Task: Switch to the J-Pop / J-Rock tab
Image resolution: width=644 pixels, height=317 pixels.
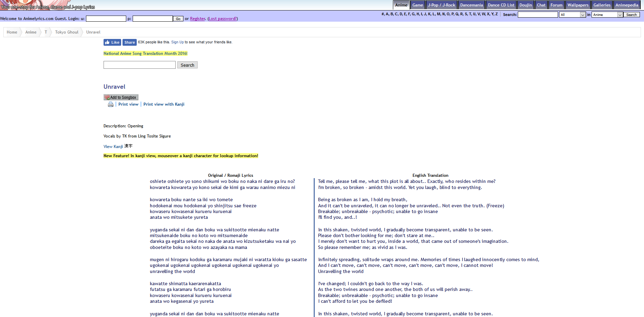Action: tap(442, 5)
